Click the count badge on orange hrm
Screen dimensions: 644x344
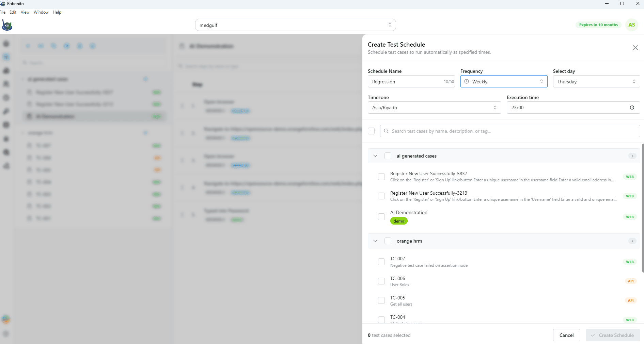(x=632, y=241)
